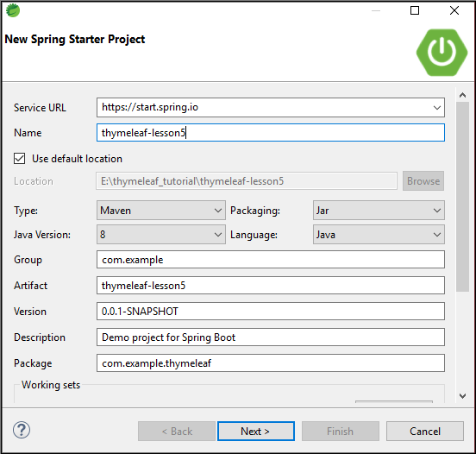Screen dimensions: 476x454
Task: Click the disabled Finish button
Action: point(341,432)
